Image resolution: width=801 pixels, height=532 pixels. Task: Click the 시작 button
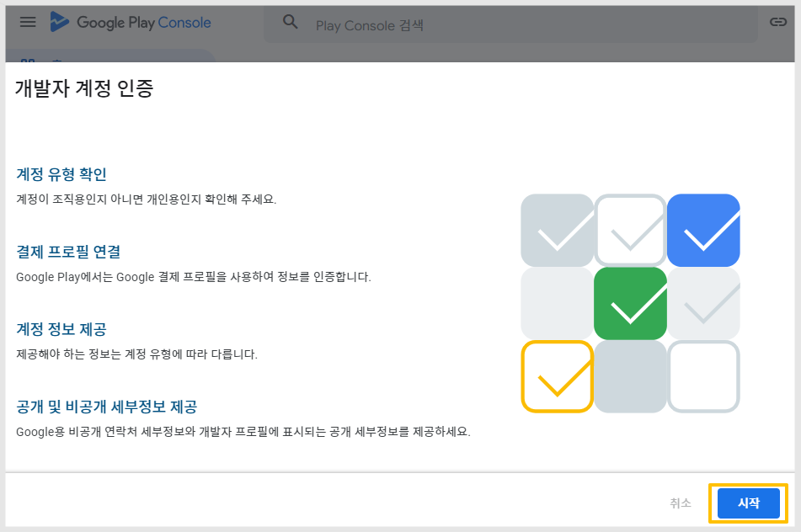pos(749,503)
